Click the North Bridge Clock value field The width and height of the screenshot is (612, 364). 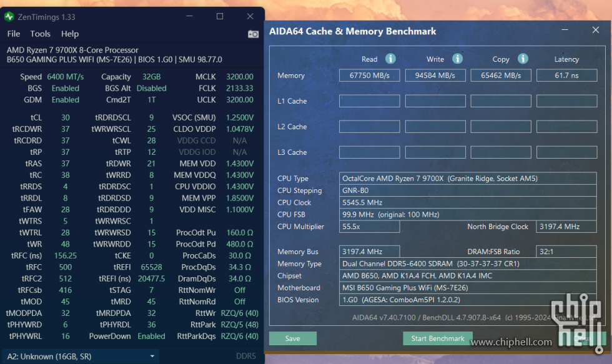click(x=566, y=227)
